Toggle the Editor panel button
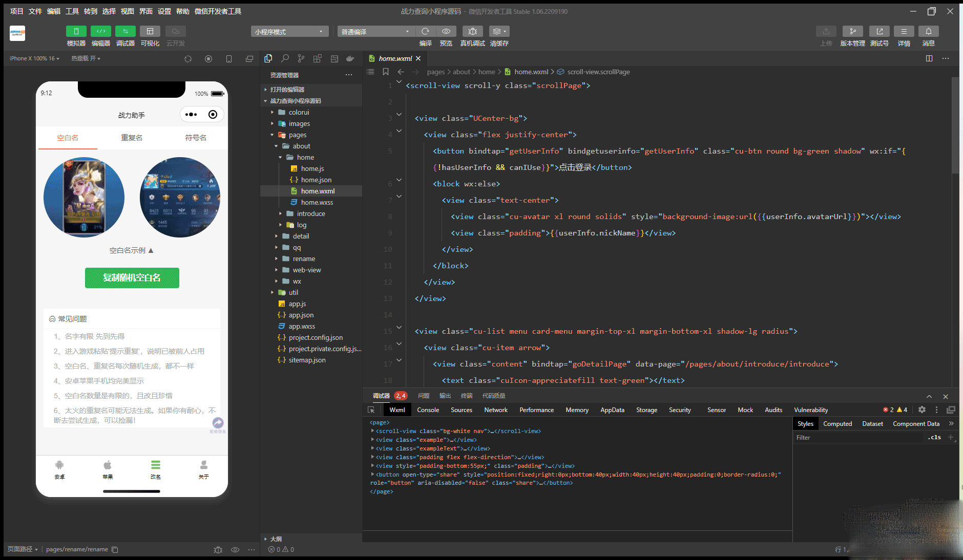Image resolution: width=963 pixels, height=560 pixels. [x=101, y=31]
